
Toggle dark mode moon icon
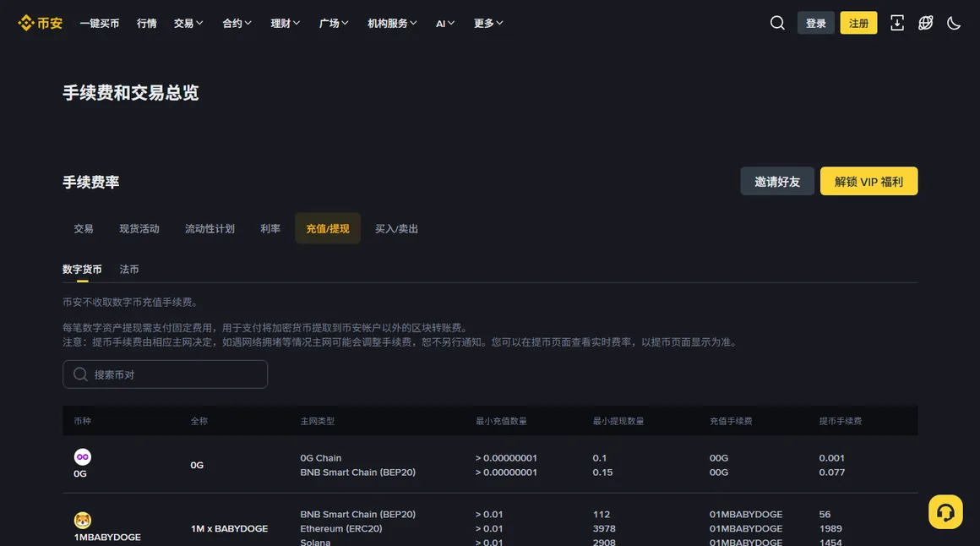(x=954, y=23)
